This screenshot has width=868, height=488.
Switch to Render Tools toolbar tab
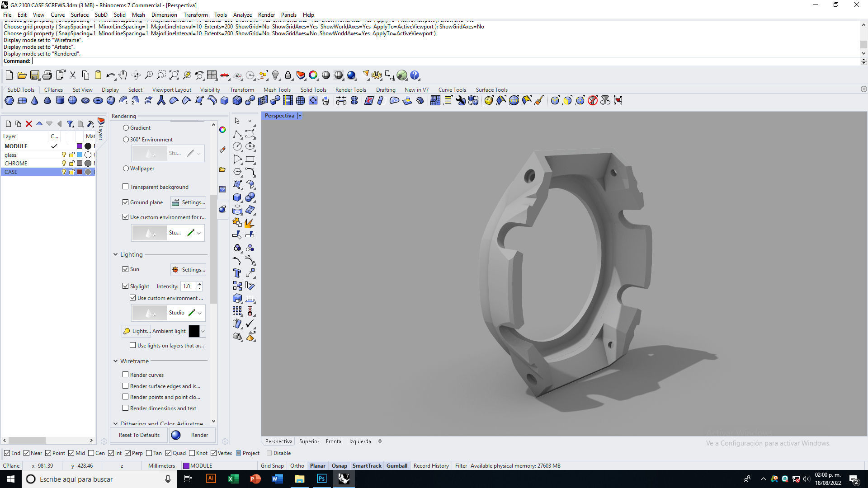pyautogui.click(x=350, y=89)
